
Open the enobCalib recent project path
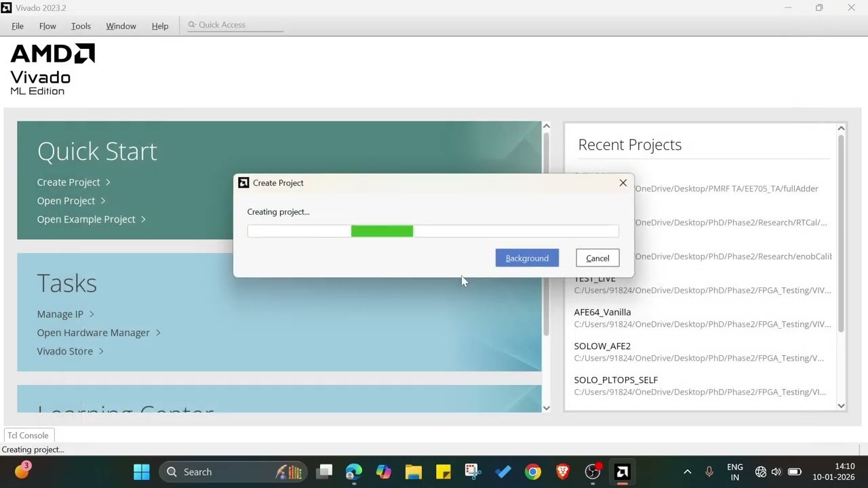[732, 256]
